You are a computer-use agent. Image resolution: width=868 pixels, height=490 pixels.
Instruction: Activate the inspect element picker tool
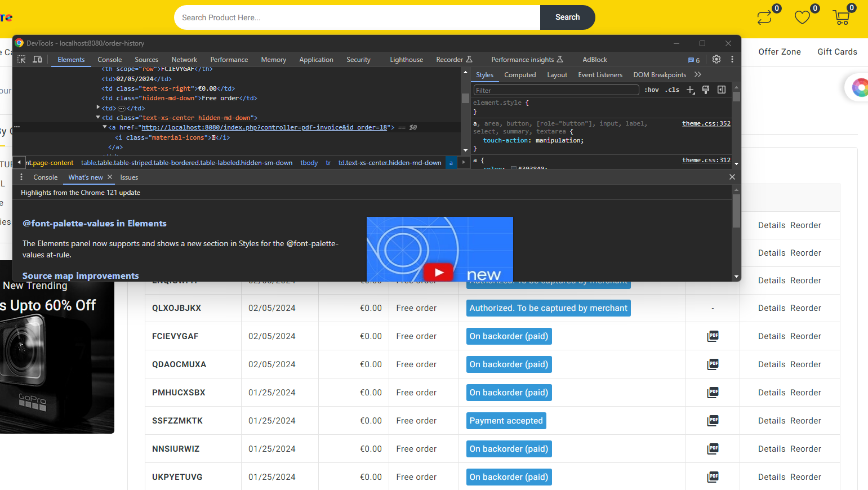[x=22, y=59]
